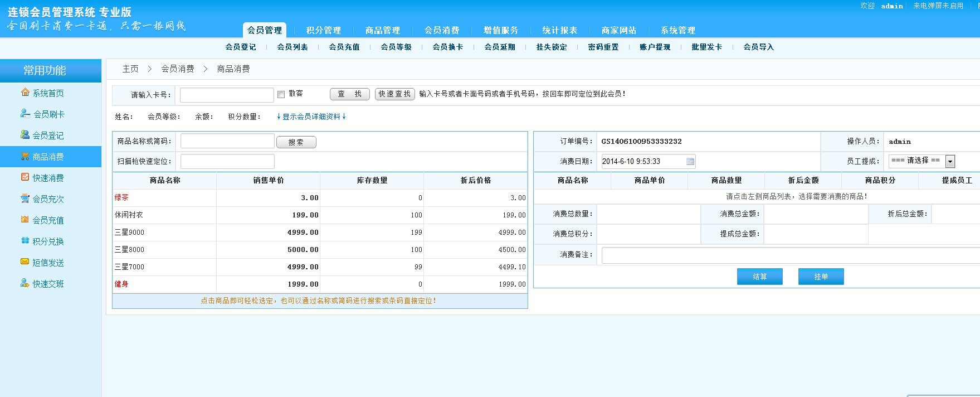980x397 pixels.
Task: Tick the 散客 checkbox
Action: tap(281, 95)
